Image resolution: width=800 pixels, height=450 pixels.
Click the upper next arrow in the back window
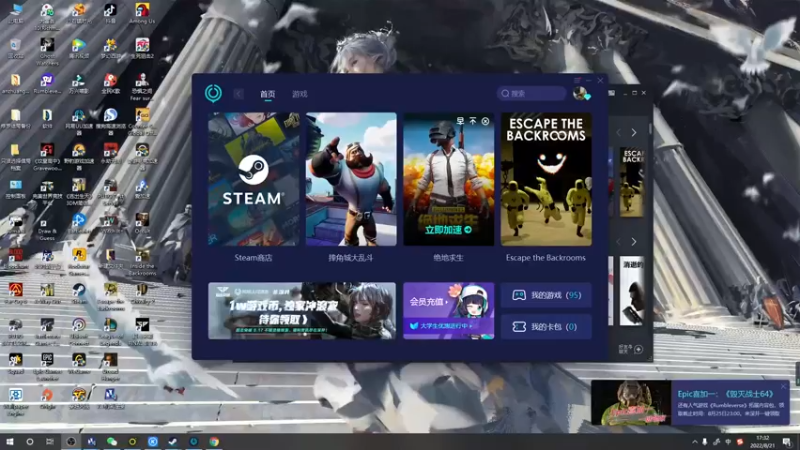tap(634, 133)
